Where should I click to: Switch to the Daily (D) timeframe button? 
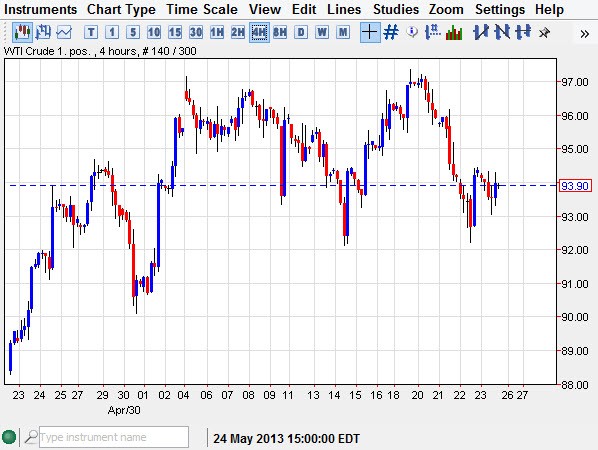pos(301,33)
